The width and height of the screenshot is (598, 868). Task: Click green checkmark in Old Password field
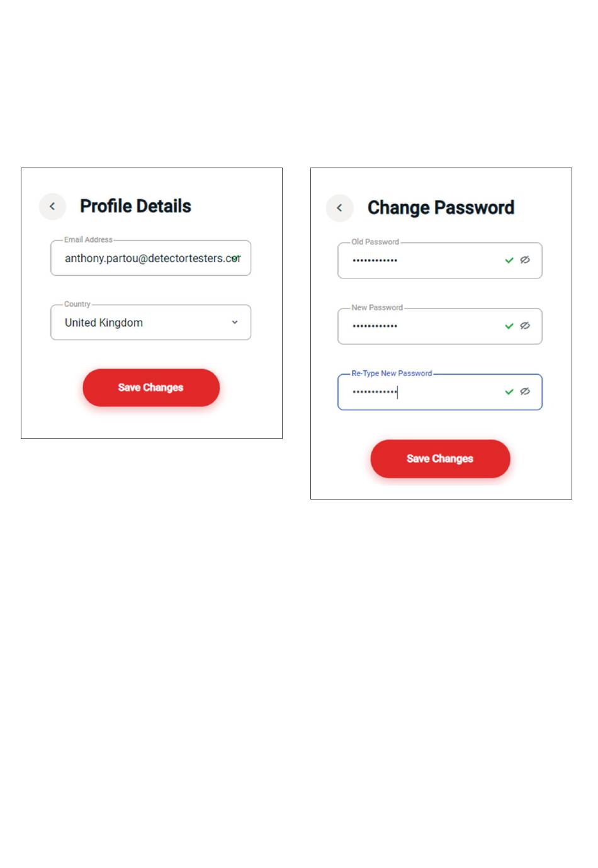[x=509, y=260]
